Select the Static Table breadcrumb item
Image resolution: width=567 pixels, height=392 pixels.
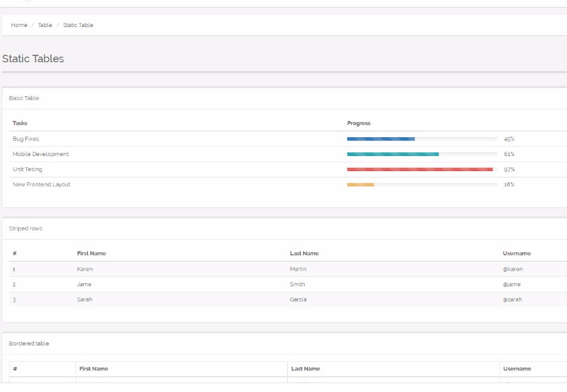[78, 25]
